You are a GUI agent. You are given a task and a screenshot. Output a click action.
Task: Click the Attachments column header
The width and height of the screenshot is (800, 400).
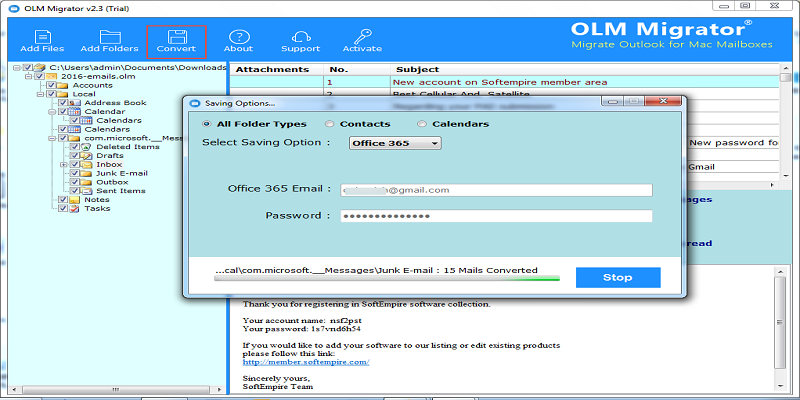point(277,69)
